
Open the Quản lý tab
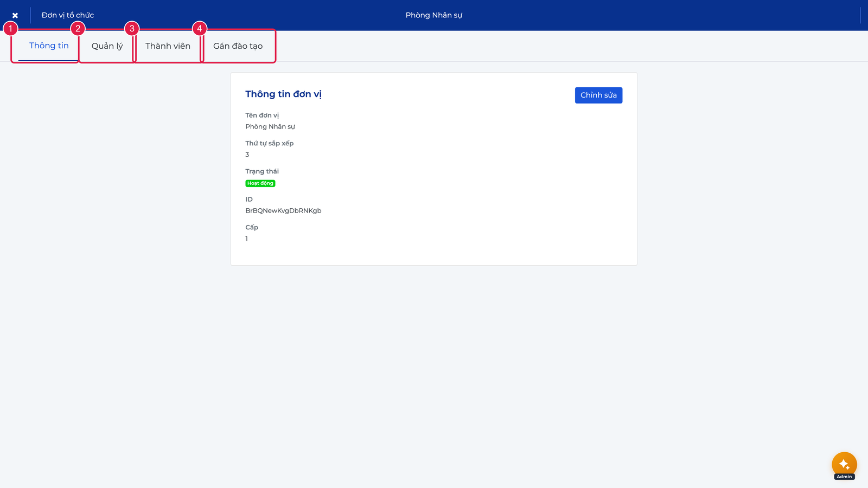[x=107, y=46]
